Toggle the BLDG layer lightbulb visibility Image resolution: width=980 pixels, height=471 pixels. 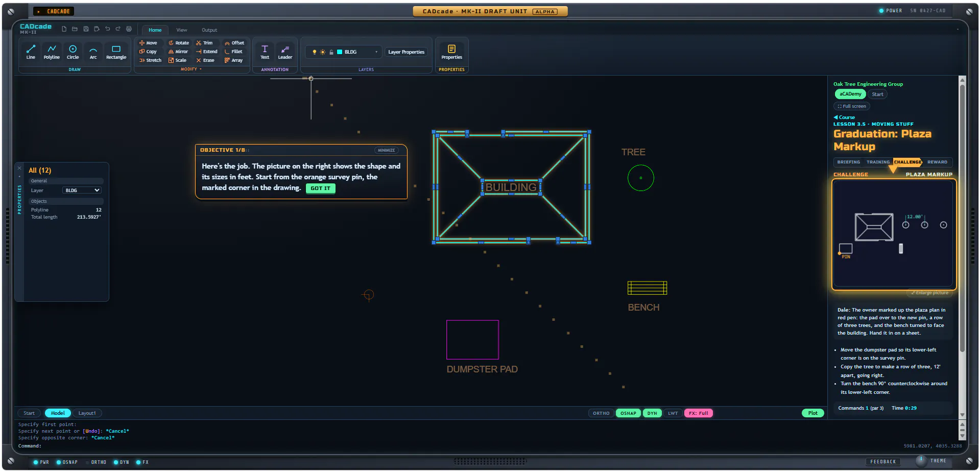pyautogui.click(x=315, y=52)
